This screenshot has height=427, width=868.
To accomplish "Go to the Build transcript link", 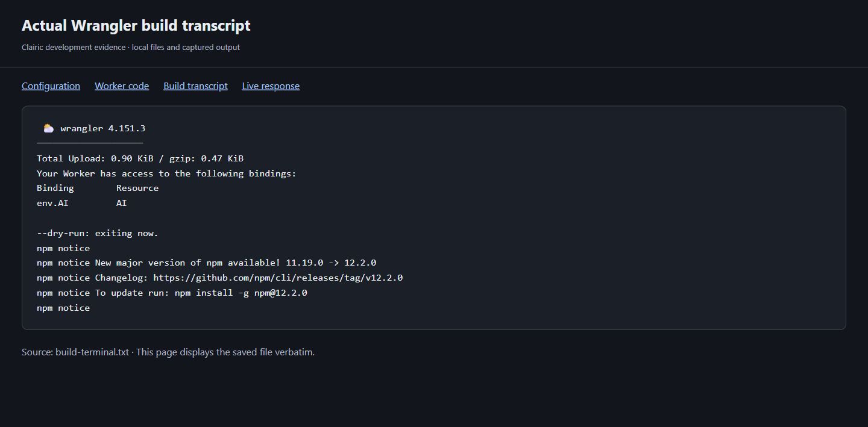I will 195,86.
